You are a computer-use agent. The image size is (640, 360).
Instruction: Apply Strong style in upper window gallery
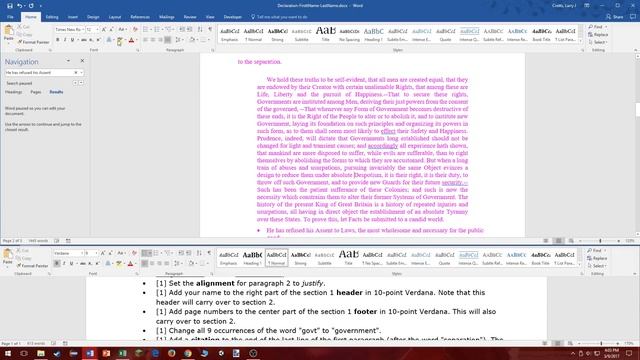[x=278, y=34]
